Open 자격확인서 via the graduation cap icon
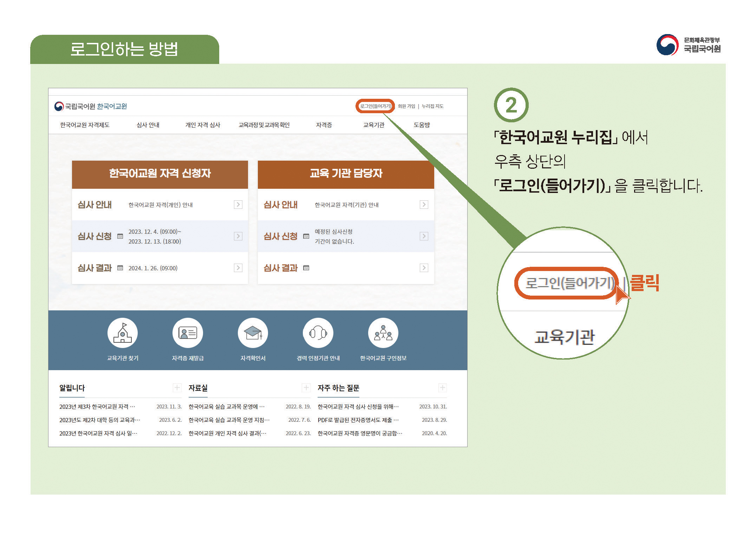Image resolution: width=756 pixels, height=535 pixels. coord(253,332)
